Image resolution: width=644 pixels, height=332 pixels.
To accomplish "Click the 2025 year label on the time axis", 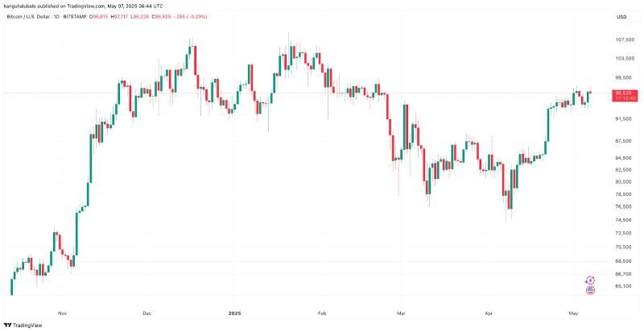I will (234, 313).
